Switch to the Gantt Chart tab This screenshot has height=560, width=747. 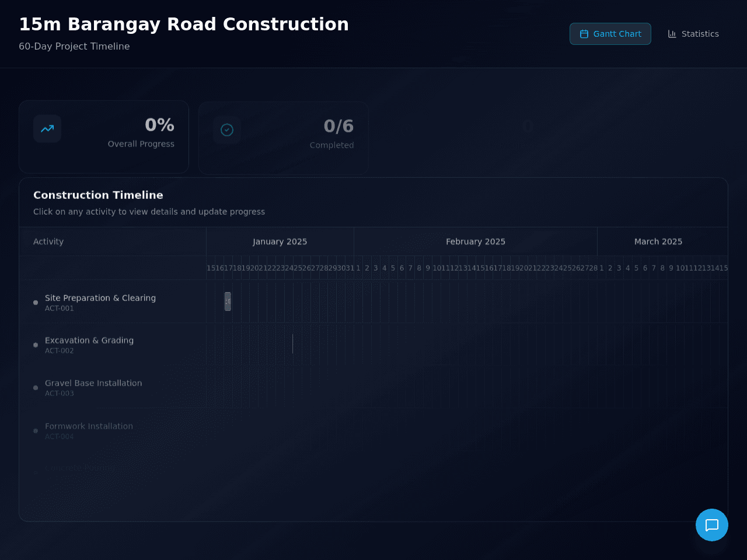tap(610, 34)
